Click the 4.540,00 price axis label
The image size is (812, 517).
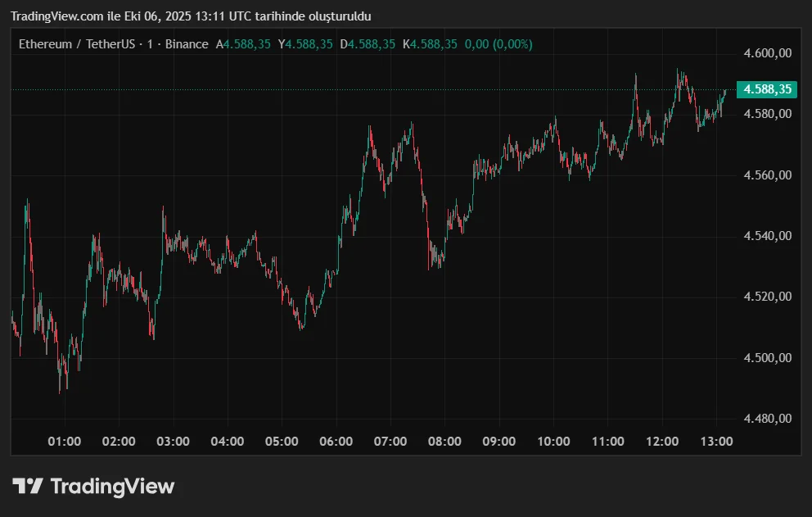[767, 236]
